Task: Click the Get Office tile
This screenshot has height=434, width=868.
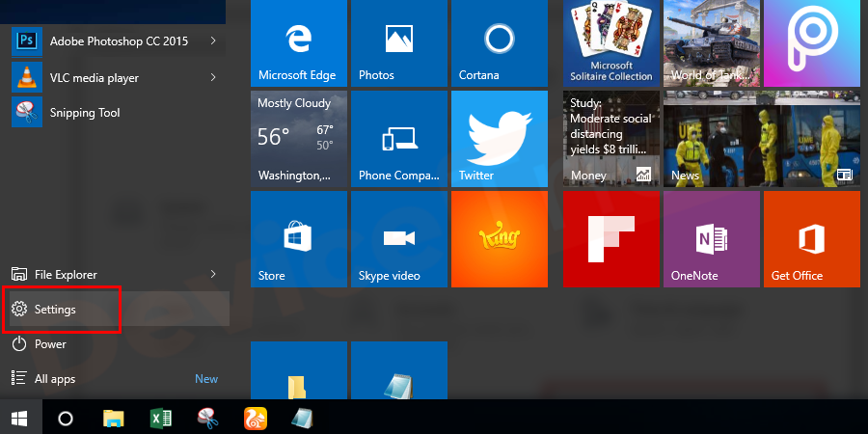Action: (811, 238)
